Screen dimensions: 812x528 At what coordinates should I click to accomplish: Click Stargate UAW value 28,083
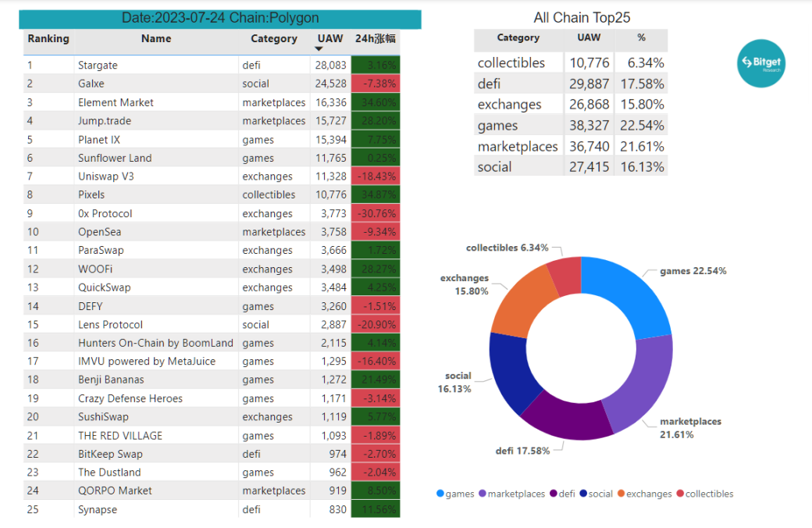(330, 66)
